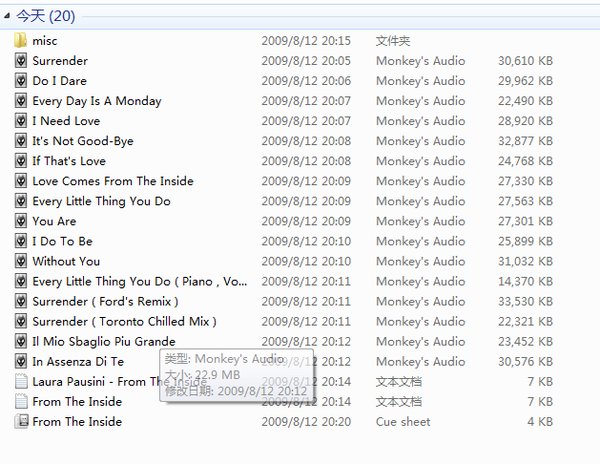
Task: Click the 27,563 KB Every Little Thing icon
Action: tap(21, 201)
